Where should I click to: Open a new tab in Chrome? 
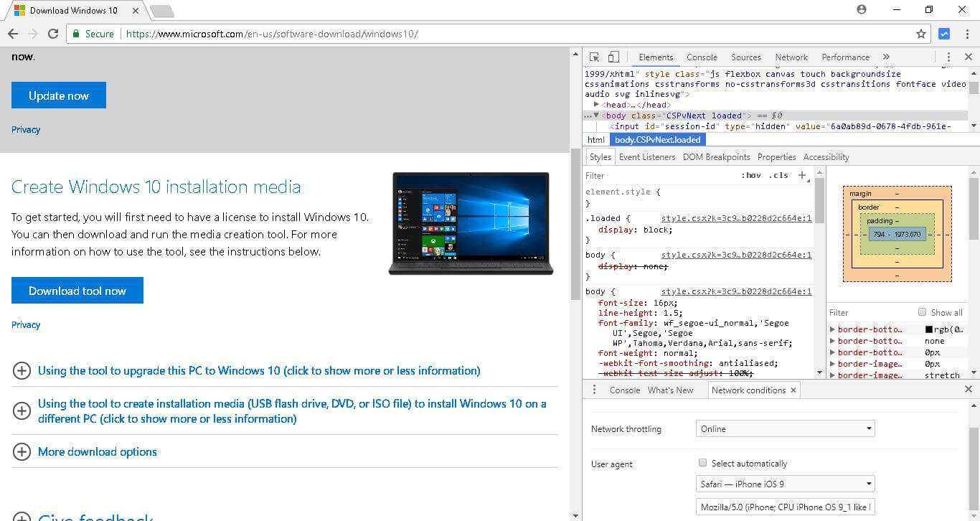(x=162, y=11)
